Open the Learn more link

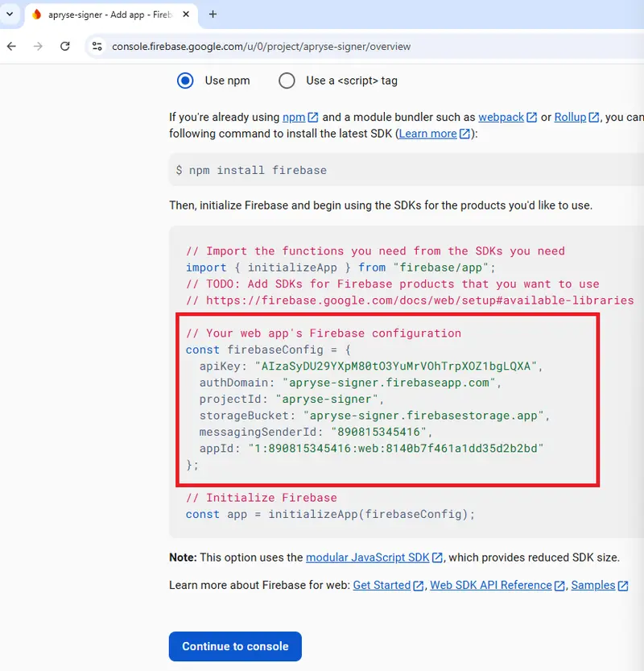(x=427, y=134)
